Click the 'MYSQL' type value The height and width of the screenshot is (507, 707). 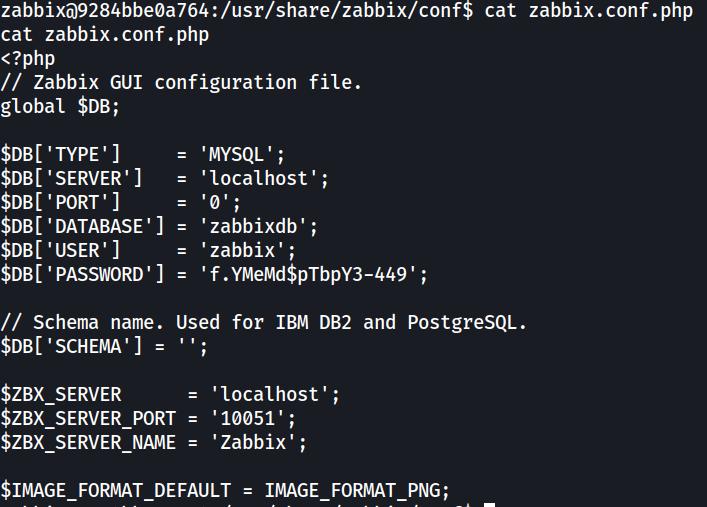[237, 155]
